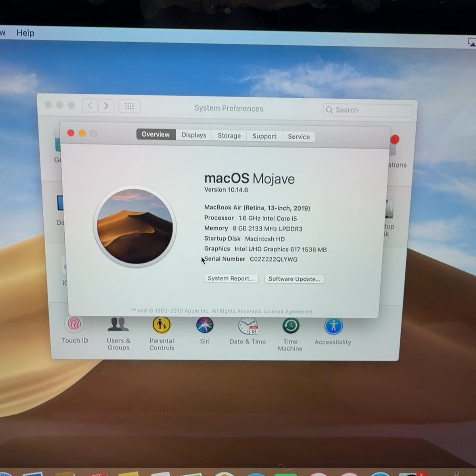Switch to the Service tab
This screenshot has width=476, height=476.
click(x=299, y=136)
